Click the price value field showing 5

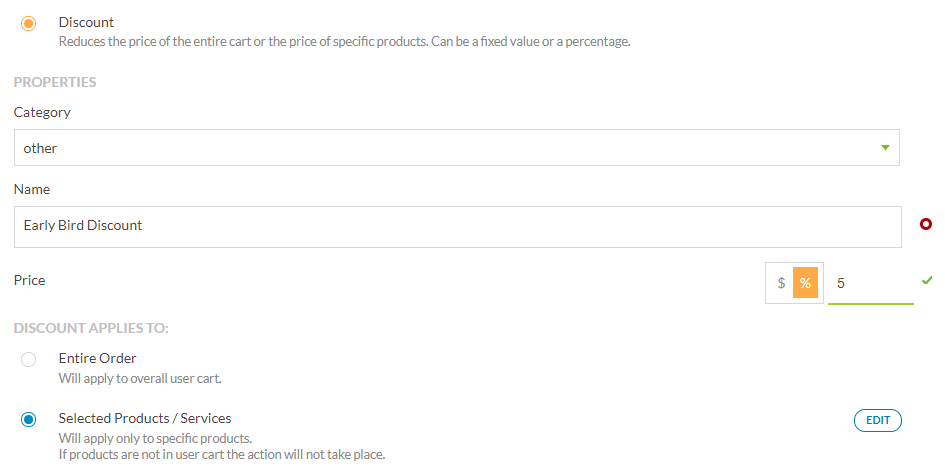[x=870, y=283]
